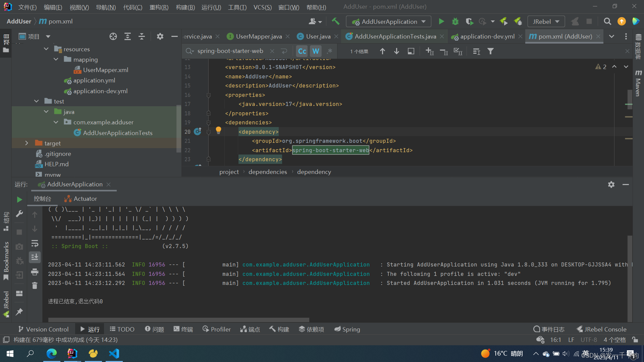Toggle scroll to end in console
The height and width of the screenshot is (362, 644).
[x=35, y=257]
